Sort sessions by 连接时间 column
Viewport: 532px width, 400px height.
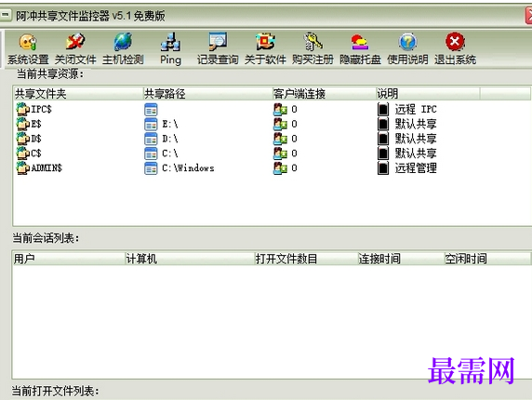point(401,259)
